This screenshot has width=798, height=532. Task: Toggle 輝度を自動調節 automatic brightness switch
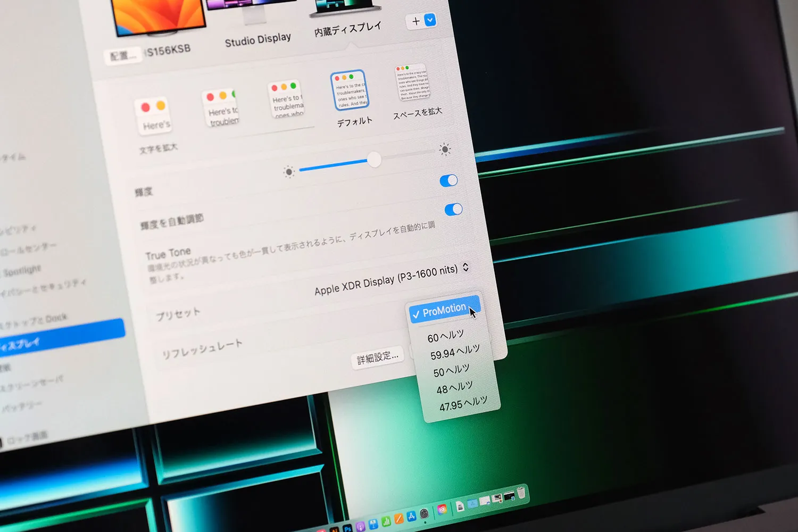coord(448,181)
